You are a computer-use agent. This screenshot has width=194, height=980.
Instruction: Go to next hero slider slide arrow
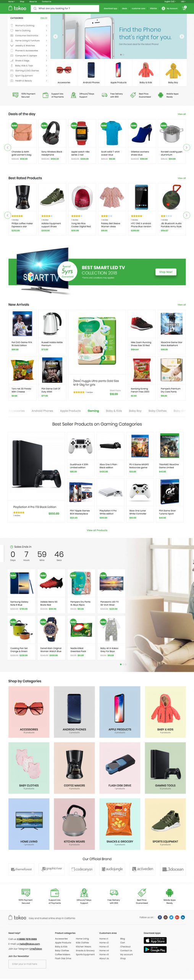(182, 36)
